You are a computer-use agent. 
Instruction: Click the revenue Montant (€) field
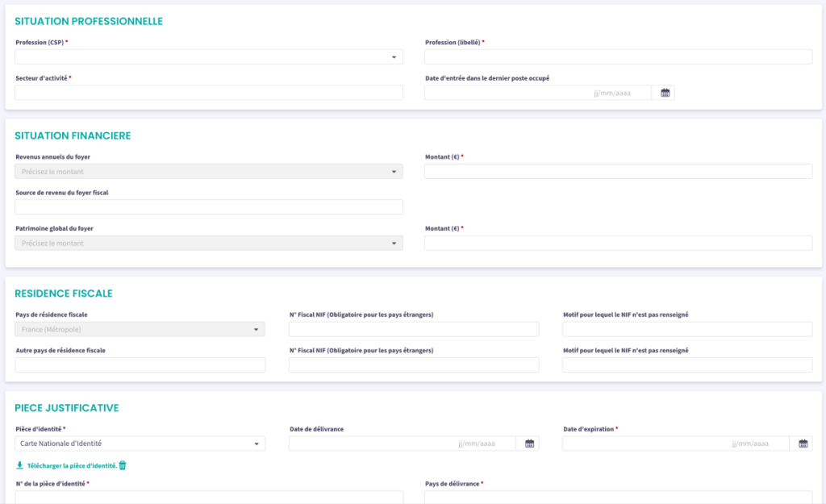618,172
